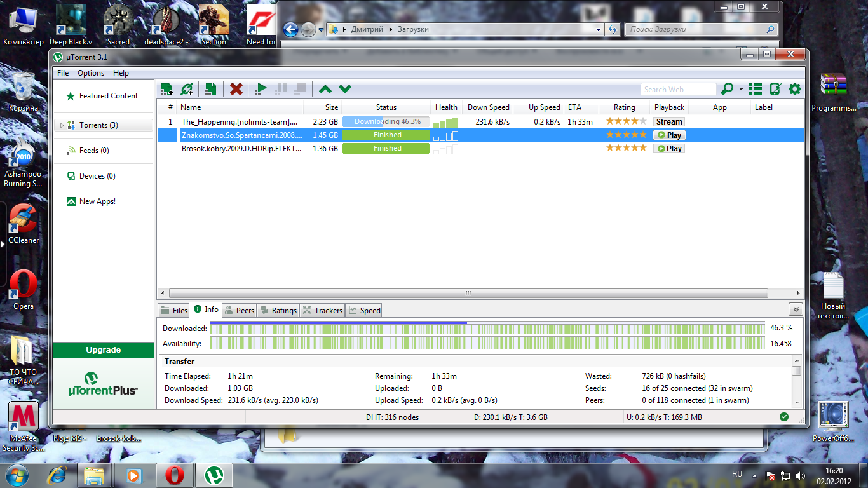Click Znakomstvo.So.Spartancami.2008 torrent name

click(242, 135)
